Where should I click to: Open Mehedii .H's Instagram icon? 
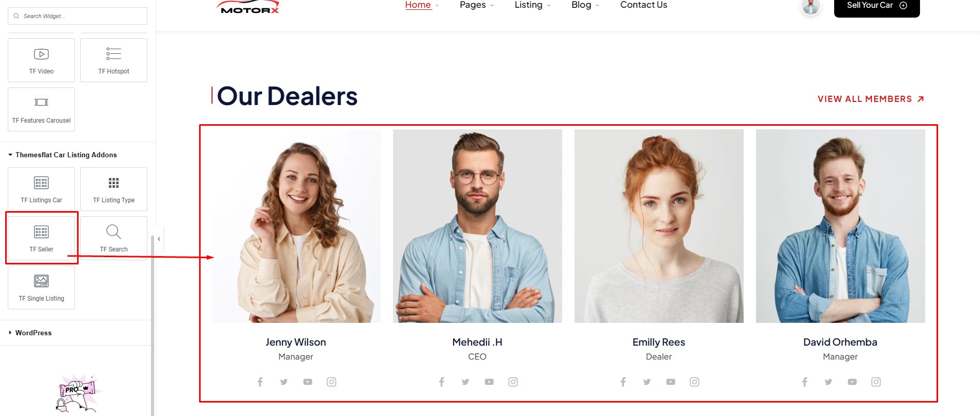(513, 382)
